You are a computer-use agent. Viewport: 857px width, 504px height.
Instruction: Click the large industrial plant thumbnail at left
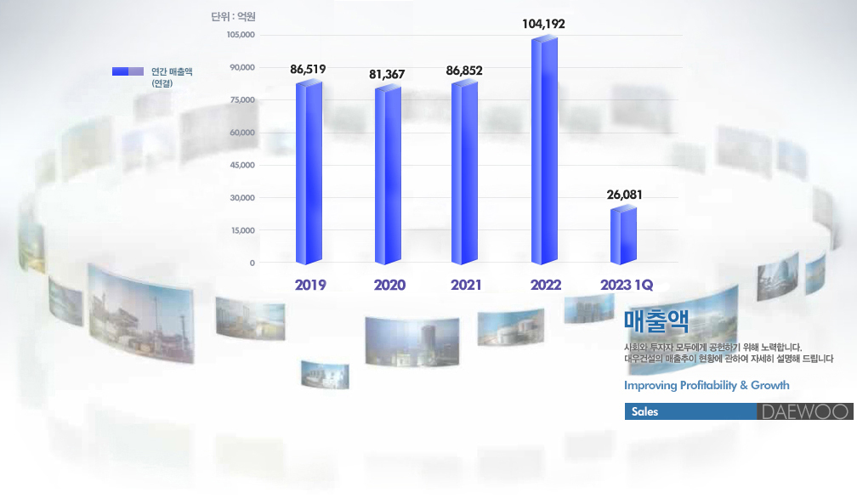pyautogui.click(x=141, y=314)
